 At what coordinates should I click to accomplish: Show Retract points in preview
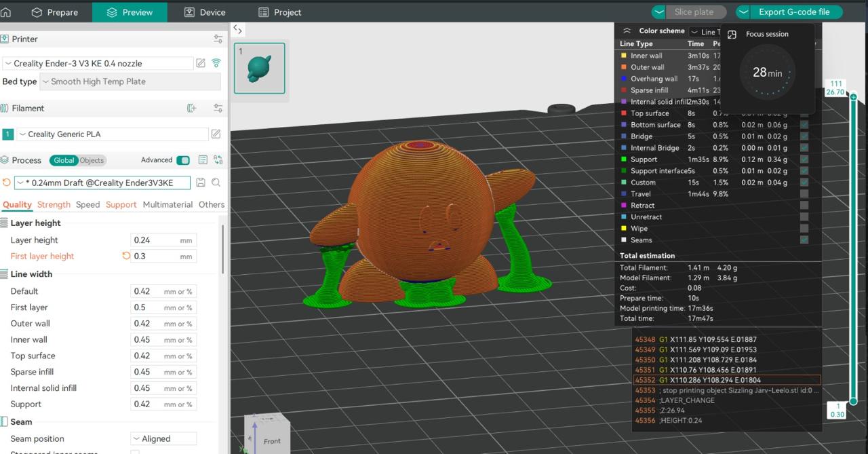(804, 206)
